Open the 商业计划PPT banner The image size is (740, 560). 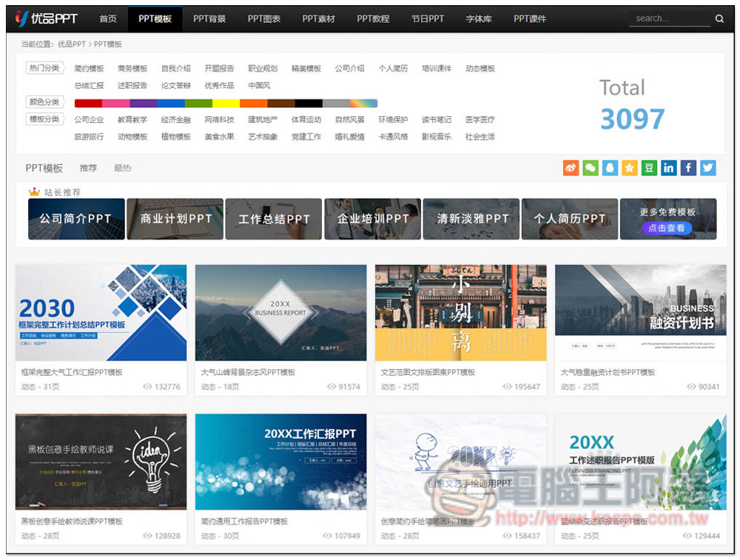tap(175, 219)
